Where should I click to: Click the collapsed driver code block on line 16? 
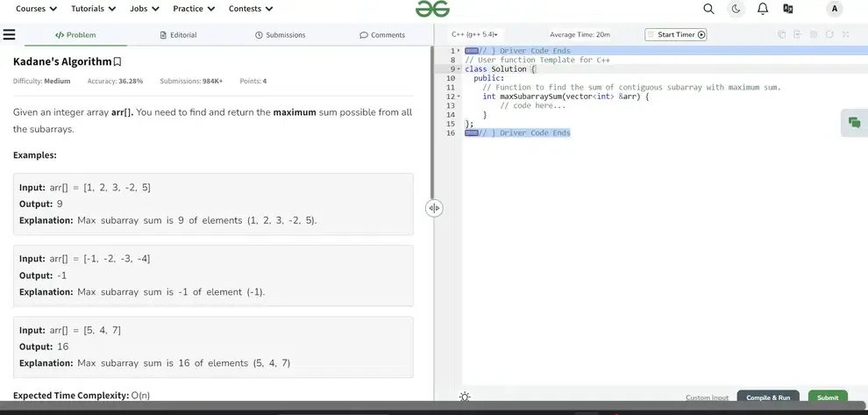pos(472,133)
